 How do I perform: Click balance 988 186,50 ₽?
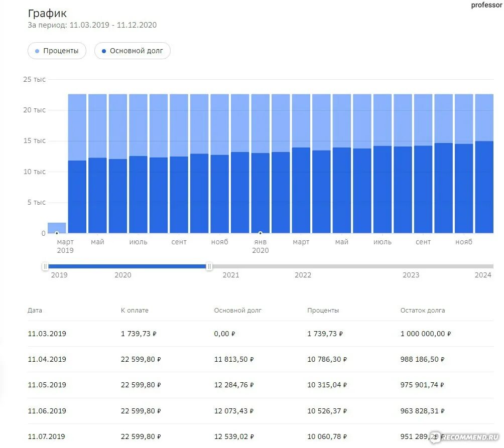422,359
